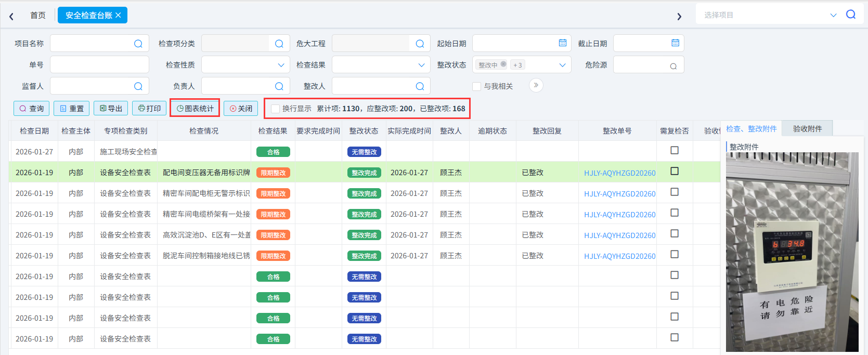Check 需复检否 for 精密车间配电柜无警示标识 row
The image size is (868, 355).
click(675, 192)
